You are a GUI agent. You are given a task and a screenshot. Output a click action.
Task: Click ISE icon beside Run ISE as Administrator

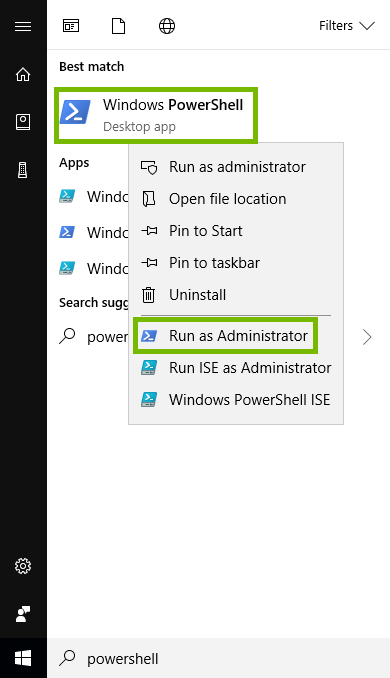(149, 368)
